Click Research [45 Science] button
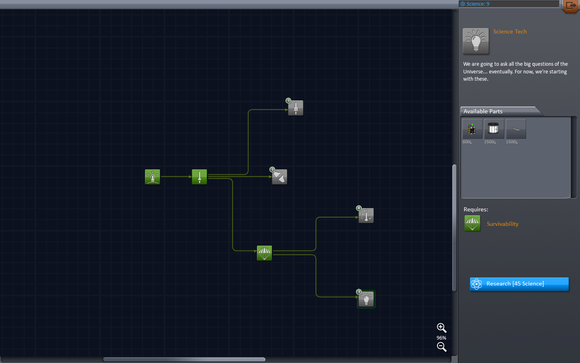 pos(519,284)
